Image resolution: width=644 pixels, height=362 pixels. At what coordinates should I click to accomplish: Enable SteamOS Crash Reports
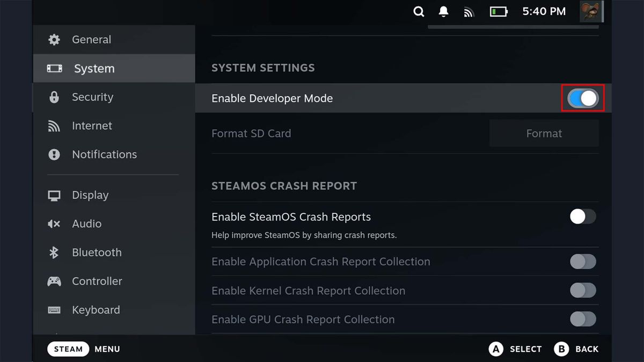583,217
